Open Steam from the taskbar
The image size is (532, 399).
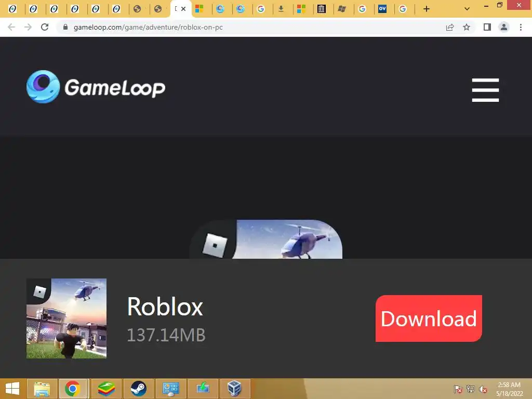click(x=138, y=389)
